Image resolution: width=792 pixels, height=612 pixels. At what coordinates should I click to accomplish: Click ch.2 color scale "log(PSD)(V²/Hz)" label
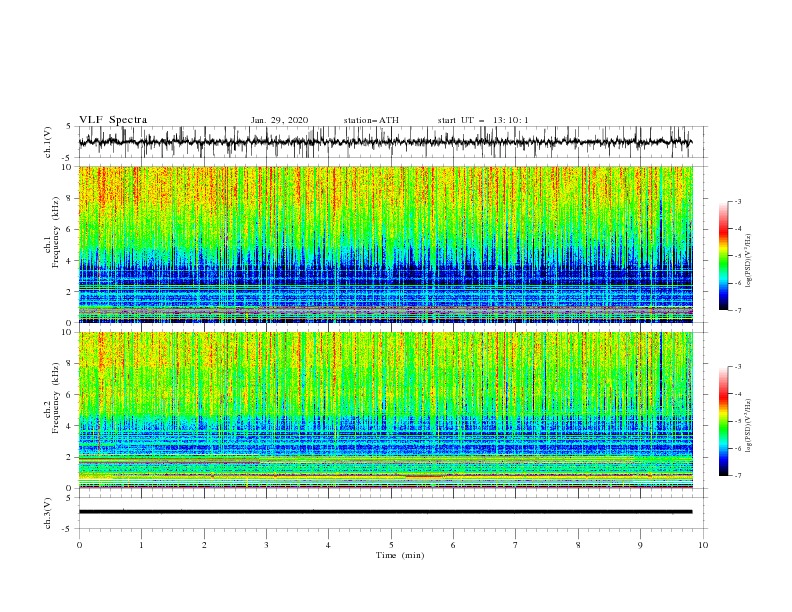[x=749, y=425]
